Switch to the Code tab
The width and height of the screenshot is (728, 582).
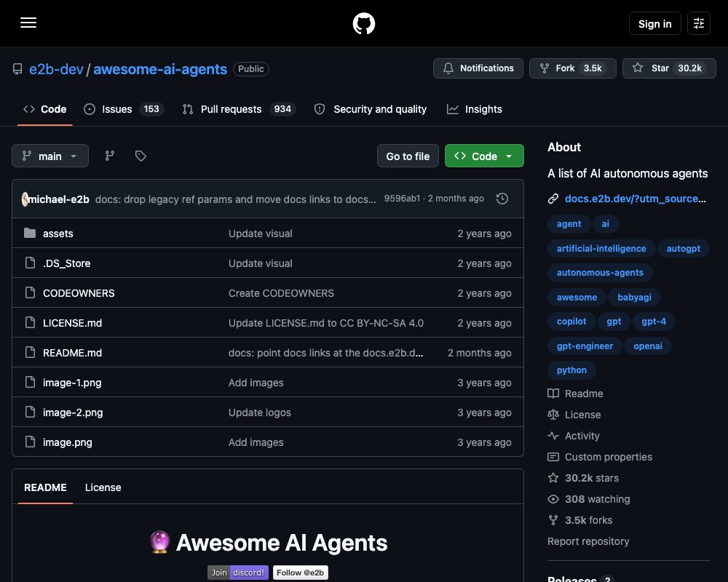coord(45,109)
